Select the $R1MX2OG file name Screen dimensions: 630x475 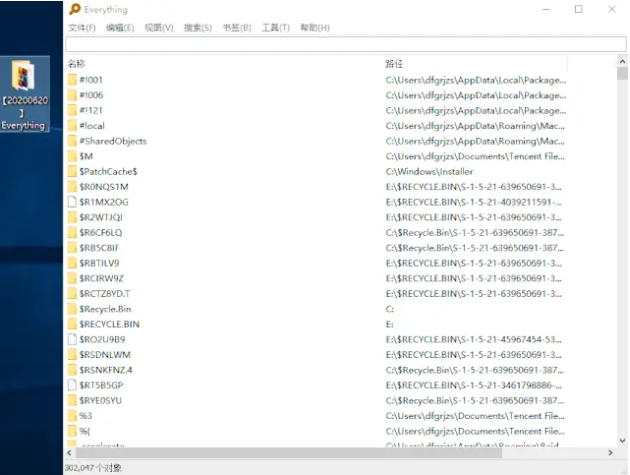point(104,202)
